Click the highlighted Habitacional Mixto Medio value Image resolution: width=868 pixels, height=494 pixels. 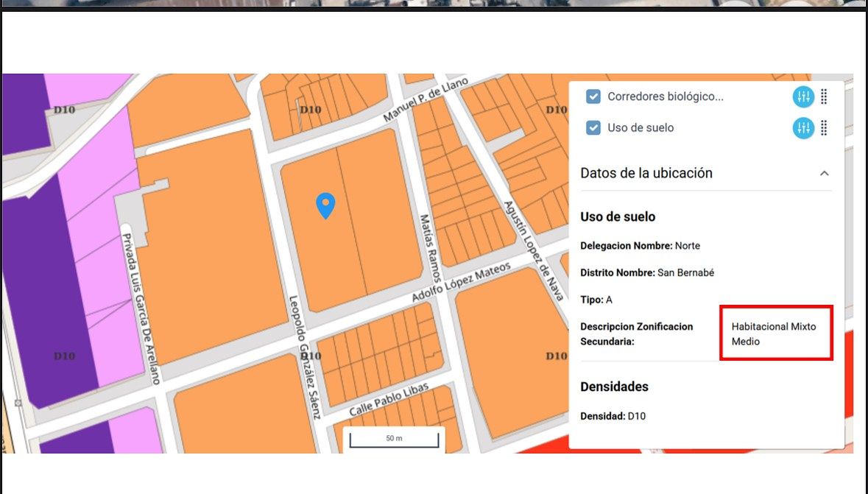[775, 334]
